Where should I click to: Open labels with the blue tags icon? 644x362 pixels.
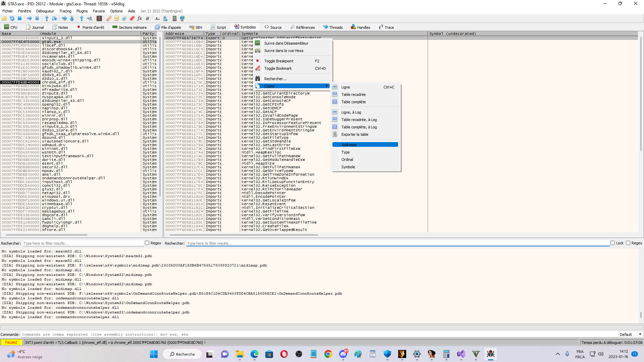click(x=124, y=18)
